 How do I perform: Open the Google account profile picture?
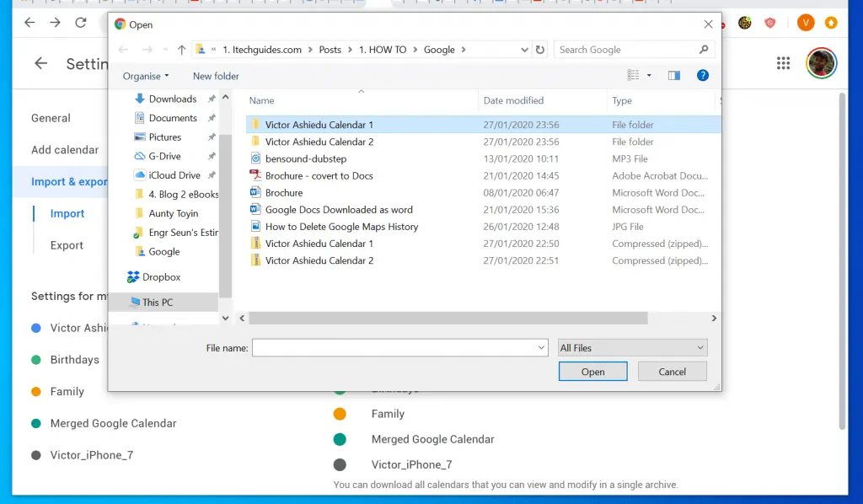coord(821,62)
